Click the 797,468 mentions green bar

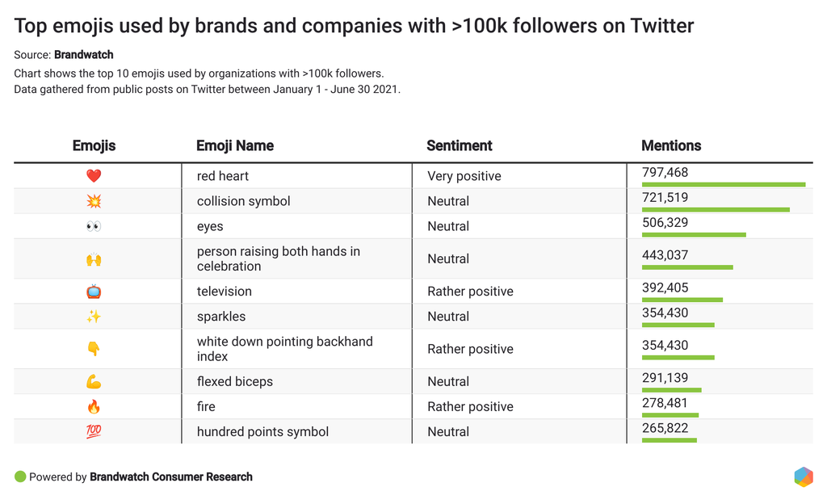[x=723, y=185]
